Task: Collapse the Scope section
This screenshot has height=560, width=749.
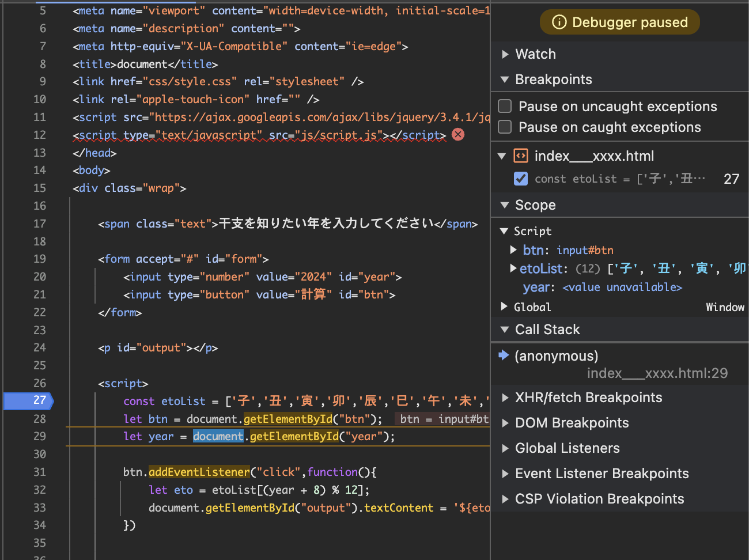Action: click(x=505, y=205)
